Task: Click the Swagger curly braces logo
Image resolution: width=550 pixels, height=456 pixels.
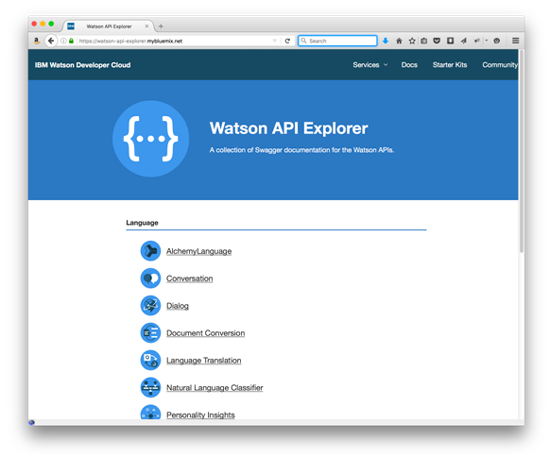Action: pos(150,139)
